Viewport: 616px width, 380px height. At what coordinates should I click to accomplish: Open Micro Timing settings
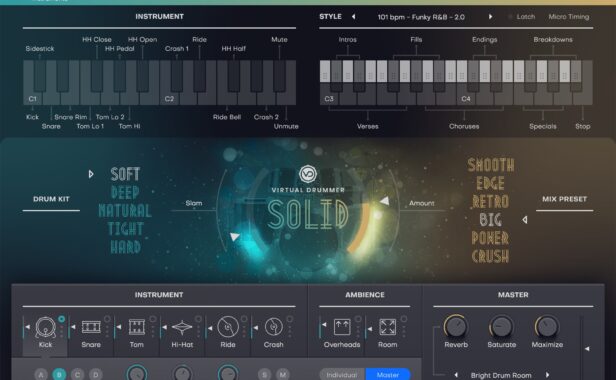(x=568, y=17)
